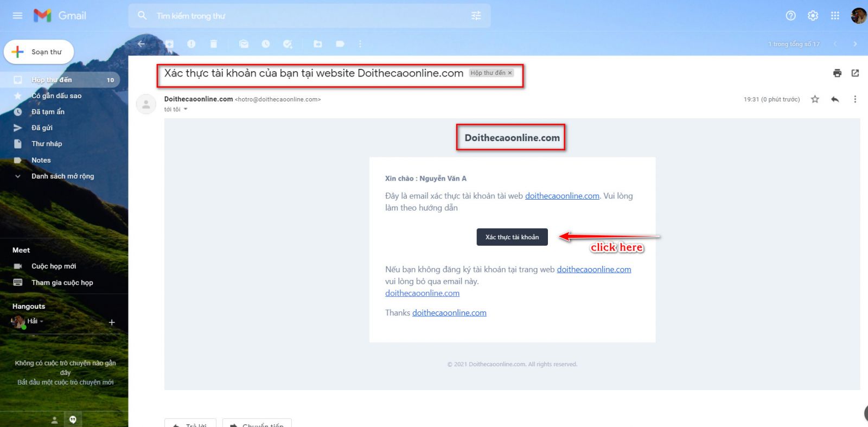Click the Xác thực tài khoản button

click(512, 237)
